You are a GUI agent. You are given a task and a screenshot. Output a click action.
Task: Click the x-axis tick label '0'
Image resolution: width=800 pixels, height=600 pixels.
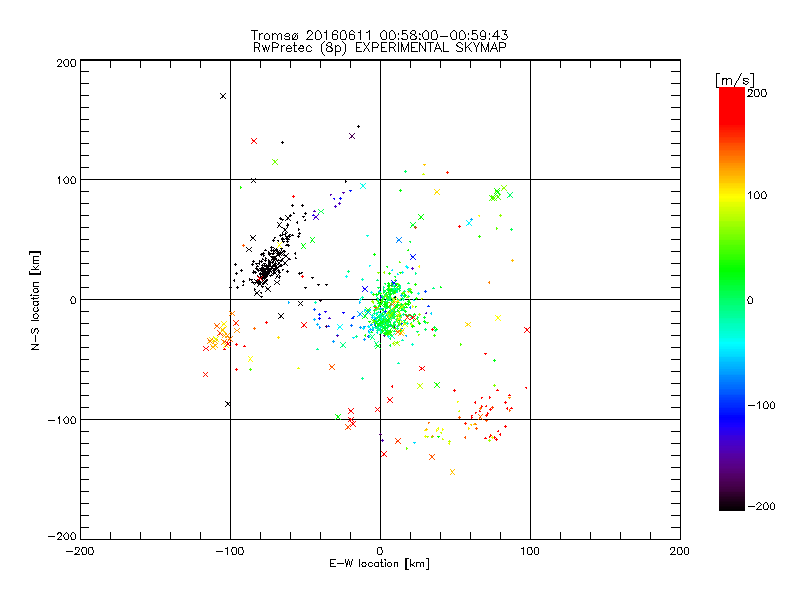click(x=380, y=551)
